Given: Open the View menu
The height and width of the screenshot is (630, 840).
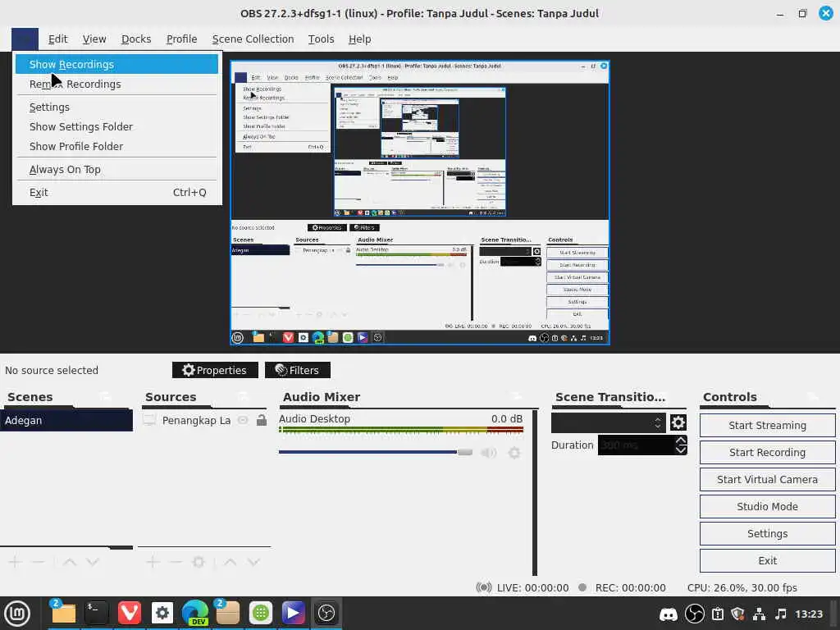Looking at the screenshot, I should [94, 39].
